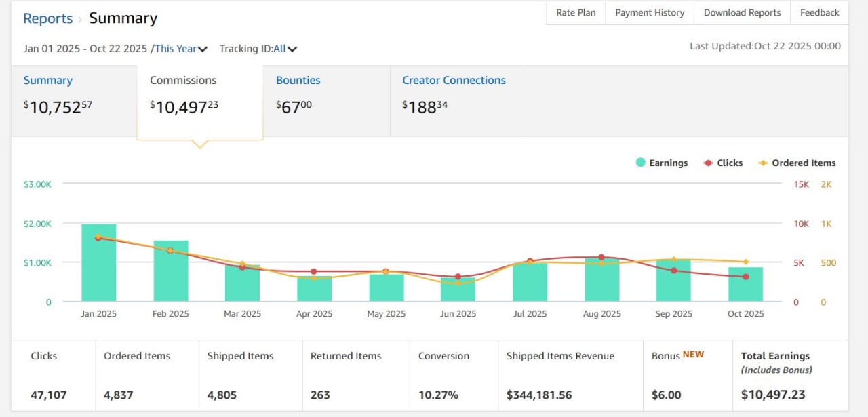Select the Summary earnings tab

point(47,80)
